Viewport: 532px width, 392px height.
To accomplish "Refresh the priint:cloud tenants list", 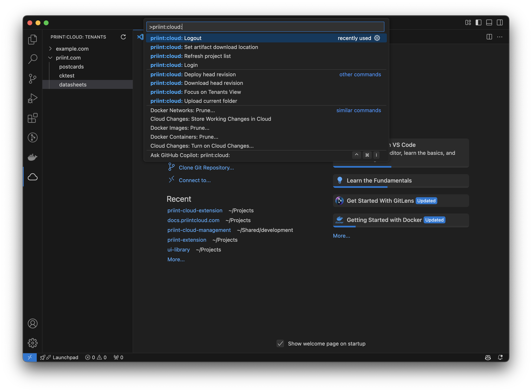I will [123, 37].
